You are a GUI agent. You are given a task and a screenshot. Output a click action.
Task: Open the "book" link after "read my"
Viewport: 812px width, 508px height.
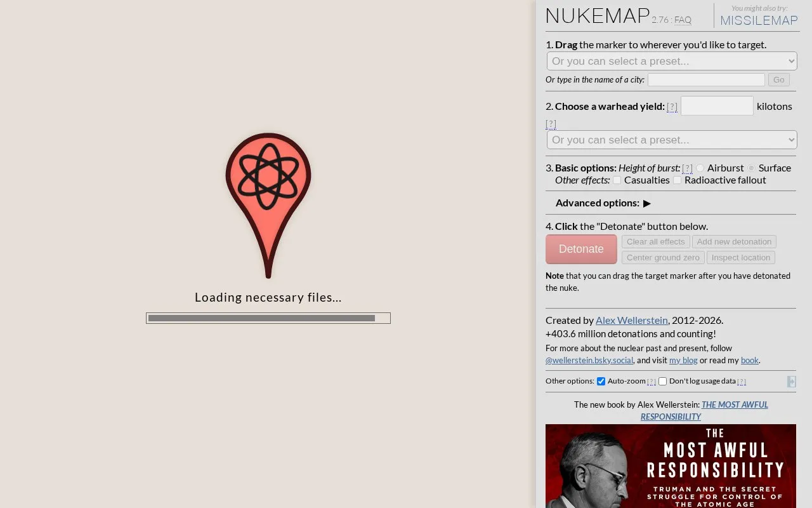pyautogui.click(x=749, y=361)
